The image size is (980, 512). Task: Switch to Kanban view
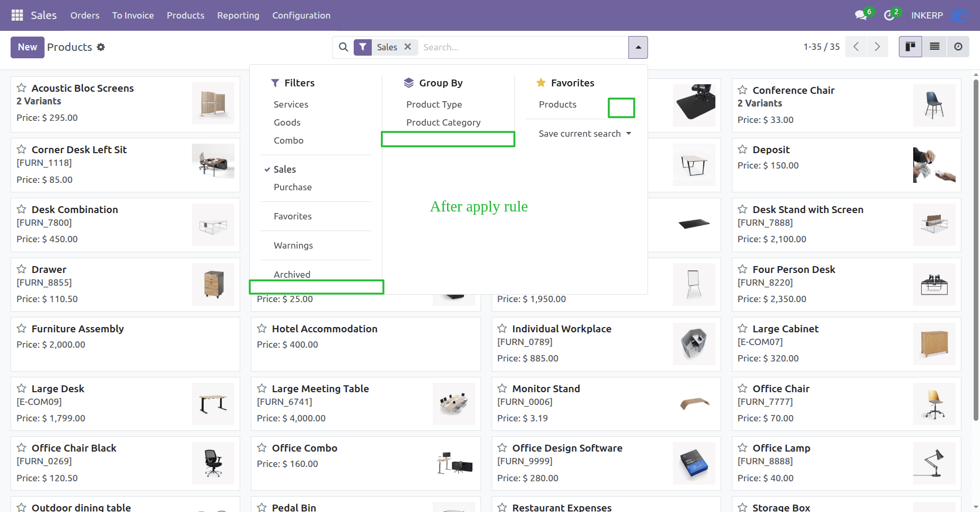pos(911,47)
